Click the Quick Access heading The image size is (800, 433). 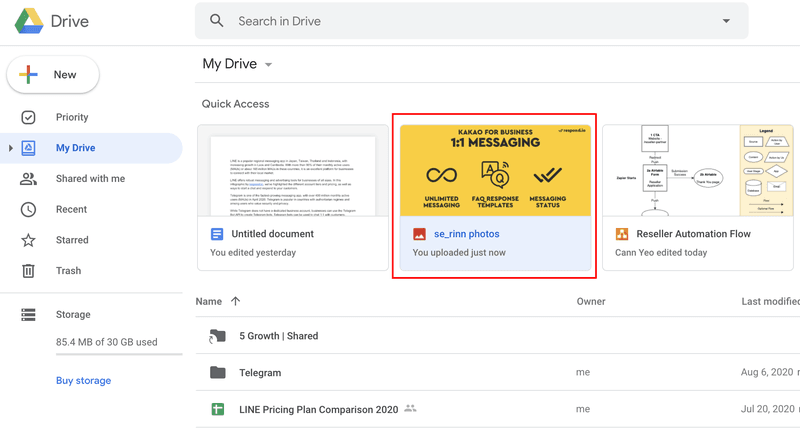coord(235,104)
